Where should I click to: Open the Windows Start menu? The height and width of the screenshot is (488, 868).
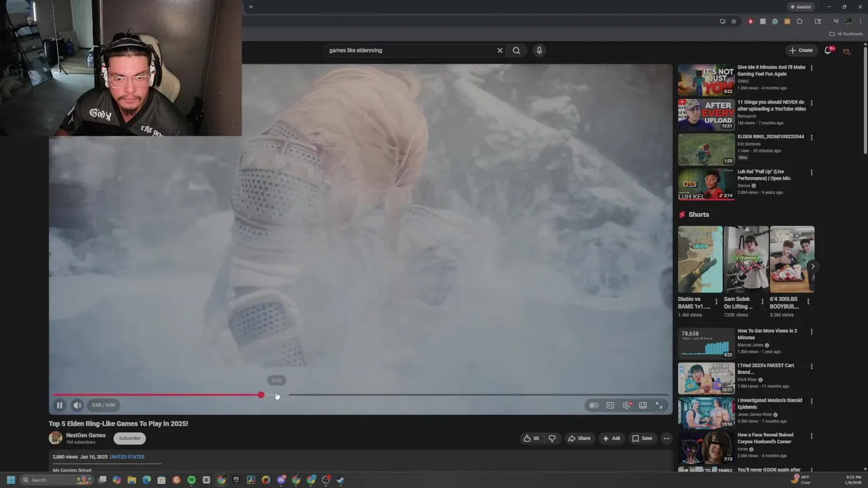click(x=10, y=480)
